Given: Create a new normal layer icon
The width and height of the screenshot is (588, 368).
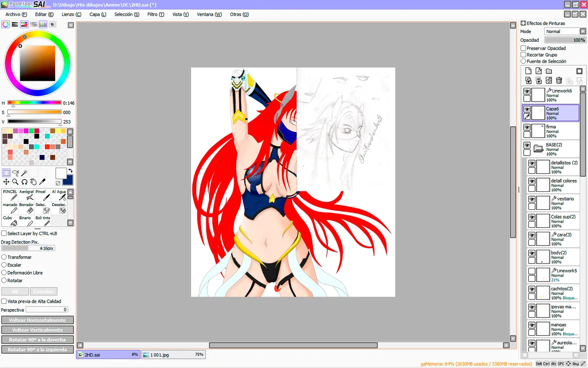Looking at the screenshot, I should (528, 71).
